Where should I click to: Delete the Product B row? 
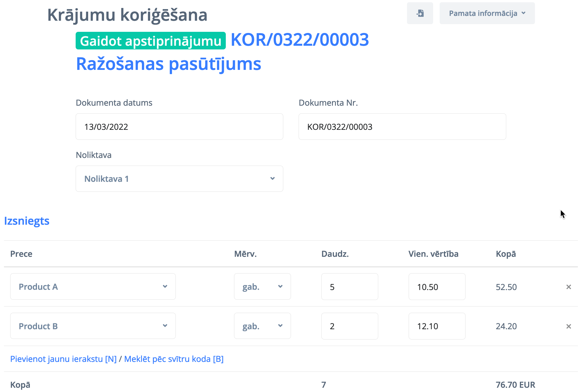pos(568,326)
